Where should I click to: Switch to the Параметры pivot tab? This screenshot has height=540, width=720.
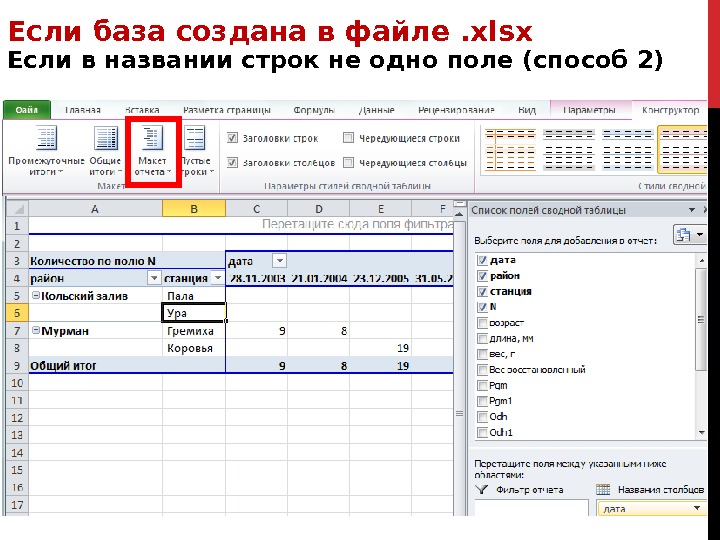[589, 110]
